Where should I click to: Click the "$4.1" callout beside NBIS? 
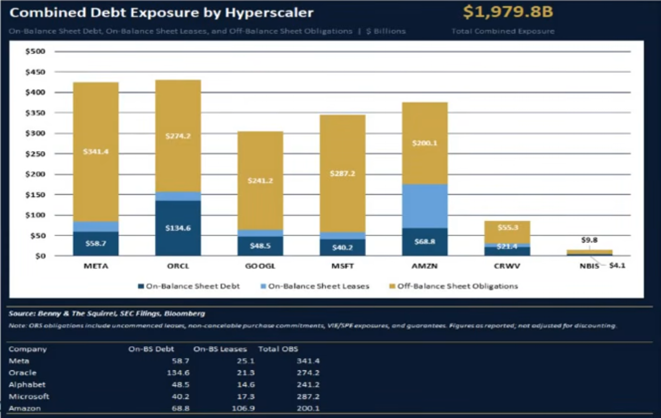tap(617, 265)
